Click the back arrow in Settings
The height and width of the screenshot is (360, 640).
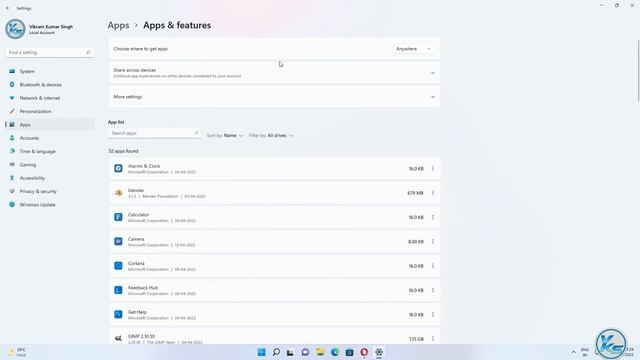tap(7, 8)
